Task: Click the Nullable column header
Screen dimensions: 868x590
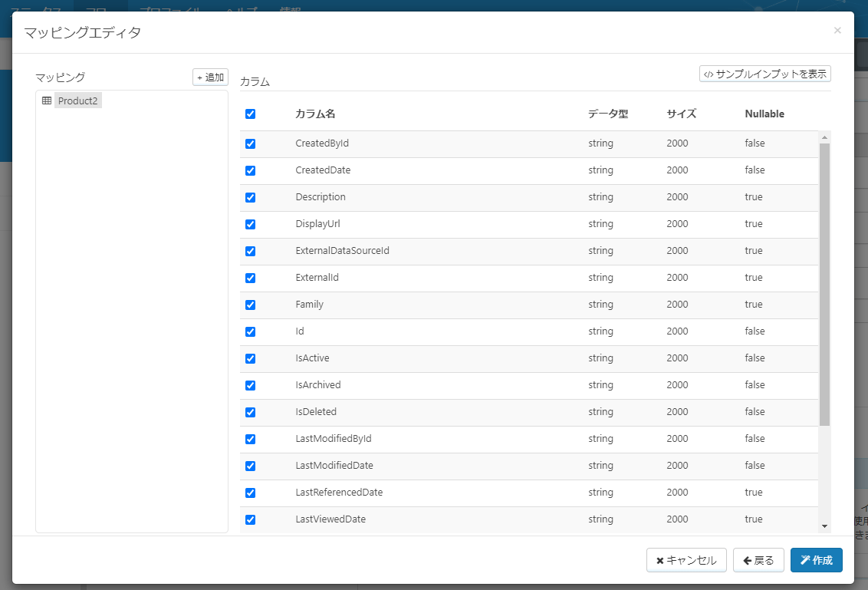Action: 764,114
